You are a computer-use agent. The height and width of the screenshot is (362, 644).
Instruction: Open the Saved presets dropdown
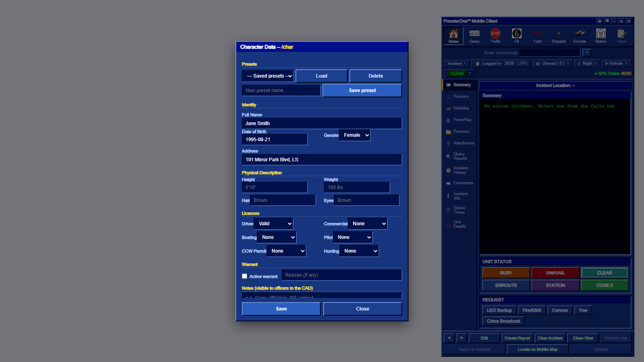click(268, 76)
